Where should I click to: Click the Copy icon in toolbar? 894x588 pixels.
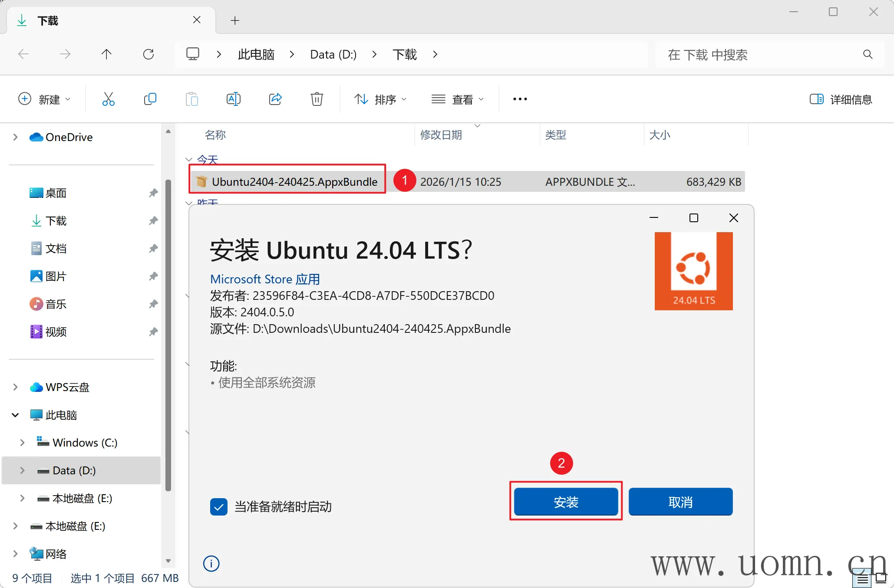click(150, 99)
